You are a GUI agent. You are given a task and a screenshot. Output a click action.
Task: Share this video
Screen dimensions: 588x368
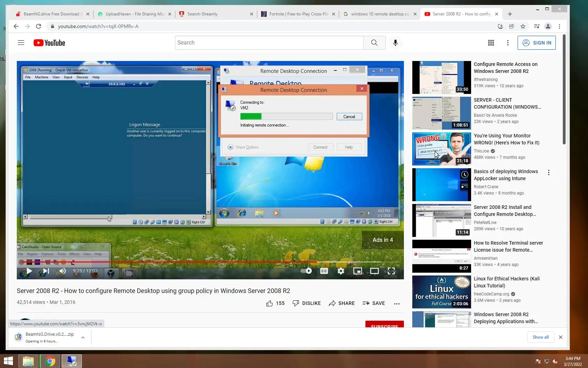pyautogui.click(x=342, y=303)
